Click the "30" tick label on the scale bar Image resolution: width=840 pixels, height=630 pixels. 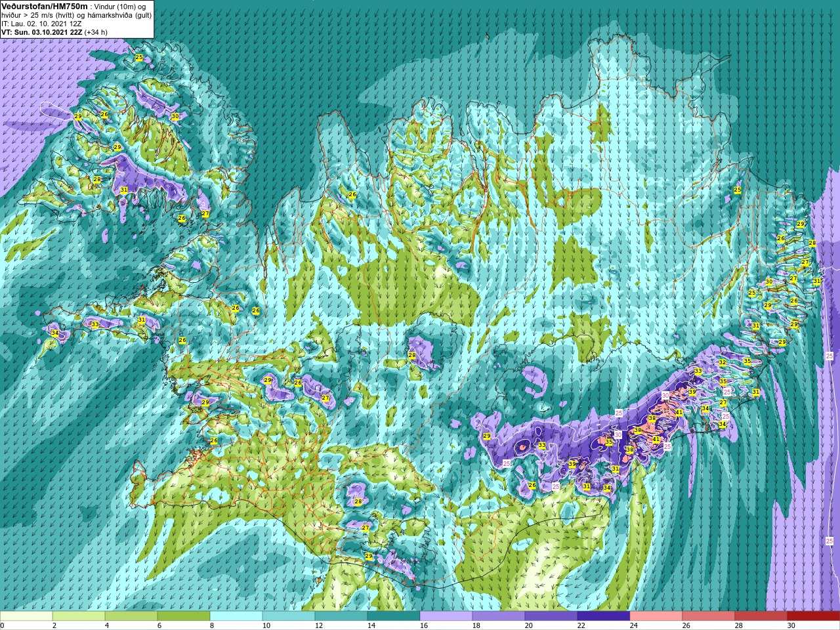[x=790, y=625]
